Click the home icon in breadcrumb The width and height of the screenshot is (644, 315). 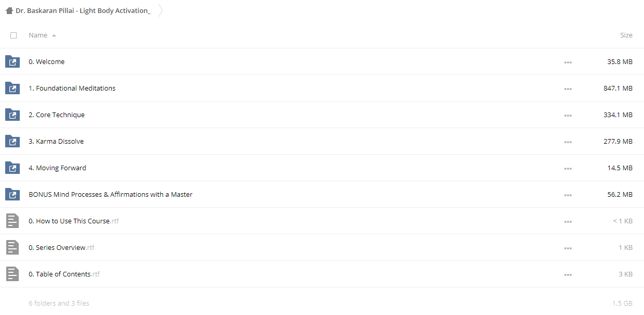(9, 10)
